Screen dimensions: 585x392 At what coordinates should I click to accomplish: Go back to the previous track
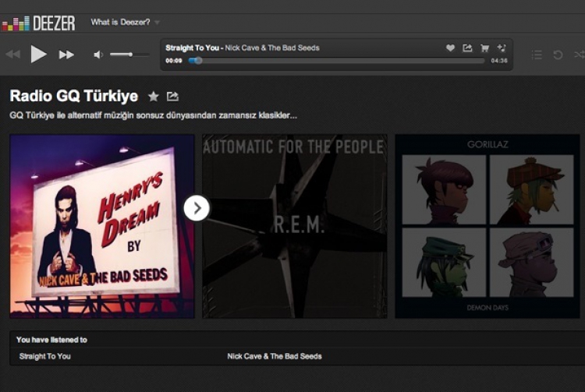coord(12,55)
